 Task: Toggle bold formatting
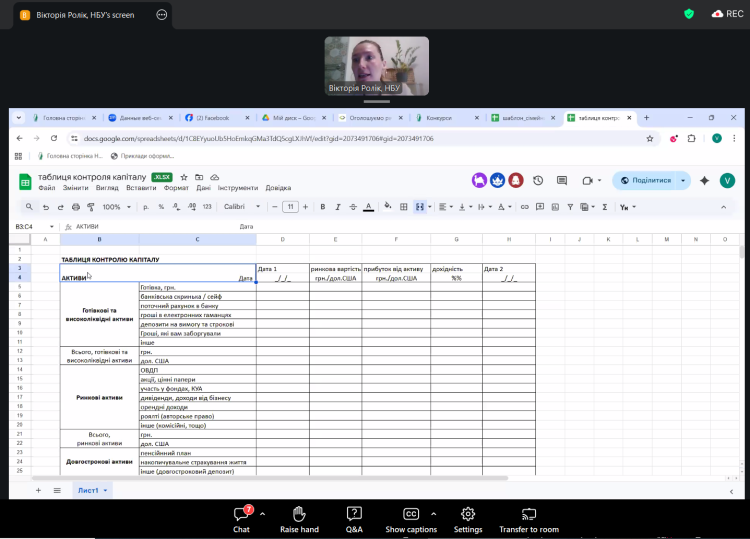[322, 207]
